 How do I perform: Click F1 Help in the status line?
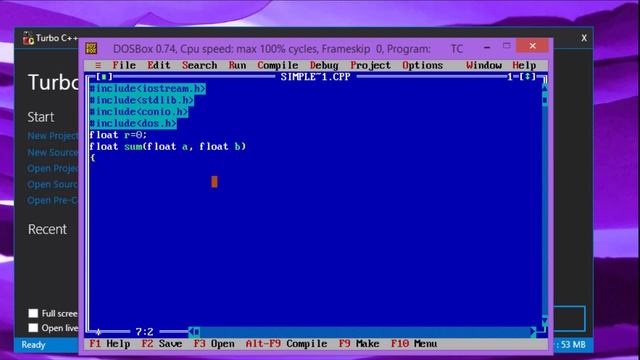[x=109, y=344]
